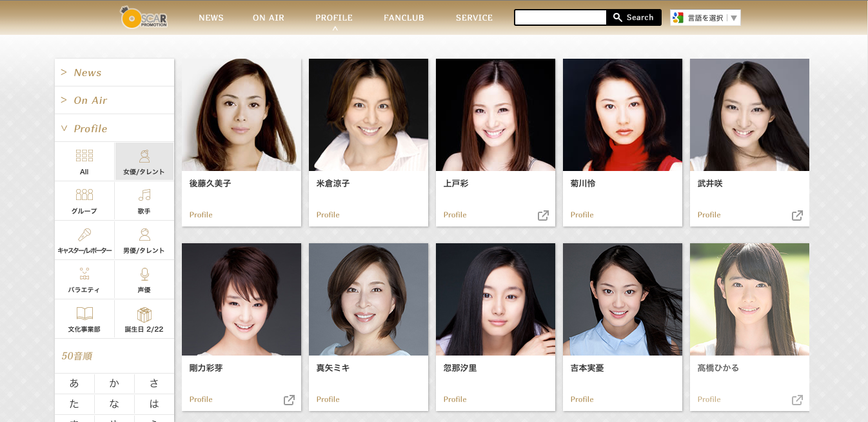
Task: Open the 誕生日 2/22 gift icon
Action: [x=144, y=314]
